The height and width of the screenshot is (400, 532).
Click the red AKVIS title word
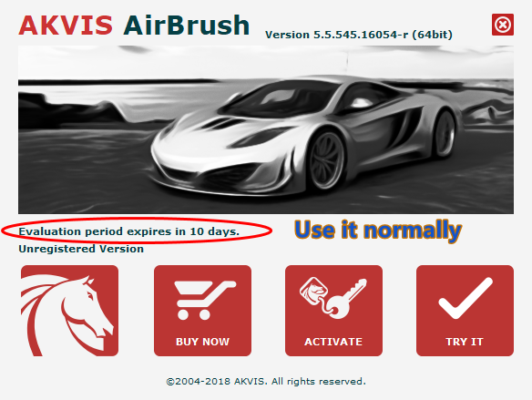[66, 26]
